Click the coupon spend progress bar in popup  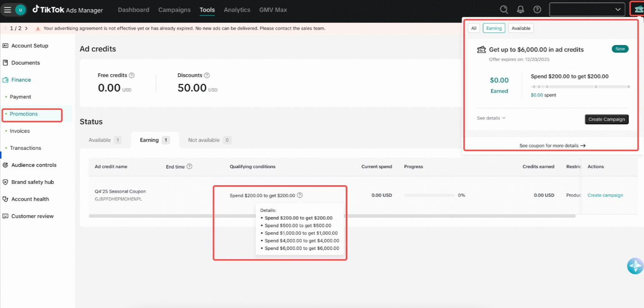[x=580, y=87]
